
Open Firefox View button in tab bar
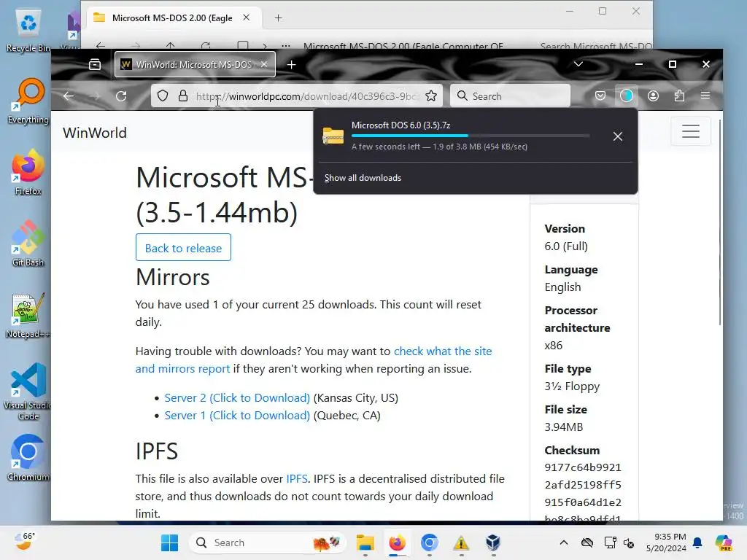click(95, 64)
